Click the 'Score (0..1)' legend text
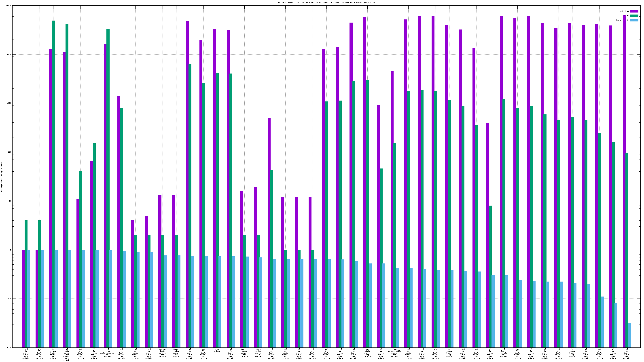 pyautogui.click(x=622, y=20)
